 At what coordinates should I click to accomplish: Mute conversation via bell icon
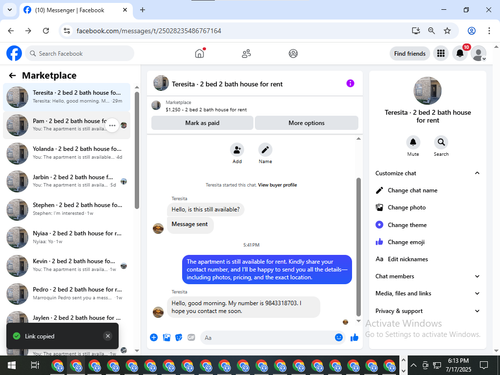(413, 142)
